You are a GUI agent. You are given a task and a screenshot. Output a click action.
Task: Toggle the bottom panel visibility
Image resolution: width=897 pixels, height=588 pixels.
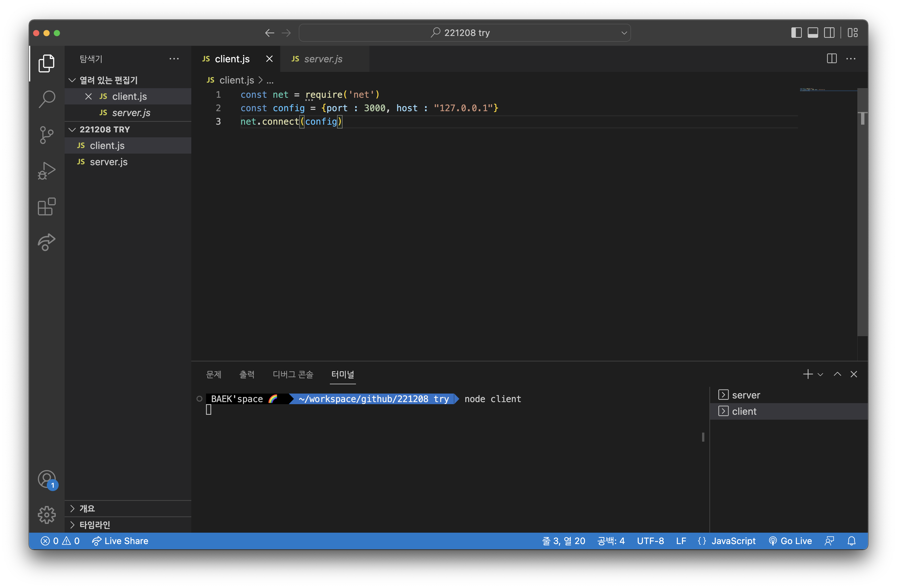tap(812, 33)
